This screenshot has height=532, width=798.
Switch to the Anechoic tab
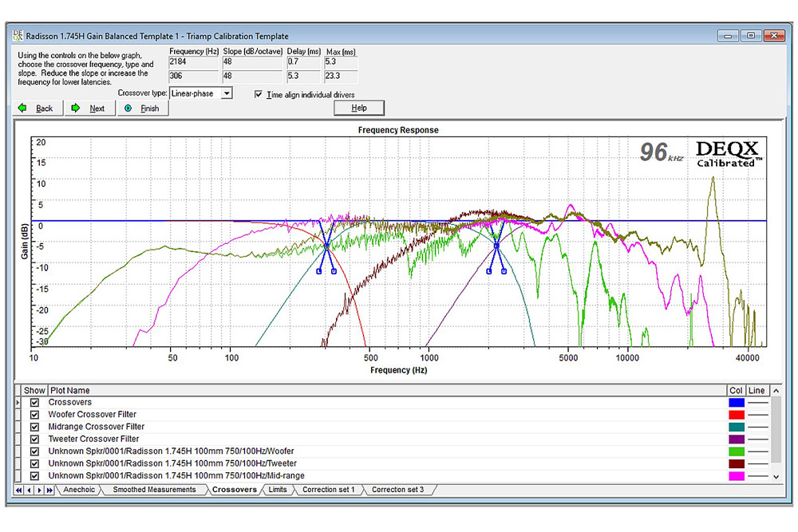(x=79, y=490)
